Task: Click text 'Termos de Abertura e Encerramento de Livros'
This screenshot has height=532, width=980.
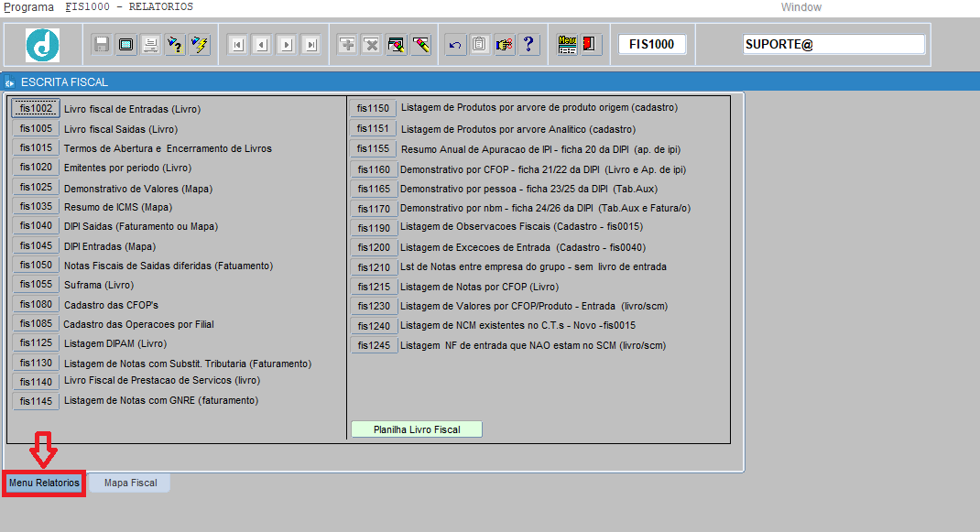Action: pyautogui.click(x=168, y=148)
